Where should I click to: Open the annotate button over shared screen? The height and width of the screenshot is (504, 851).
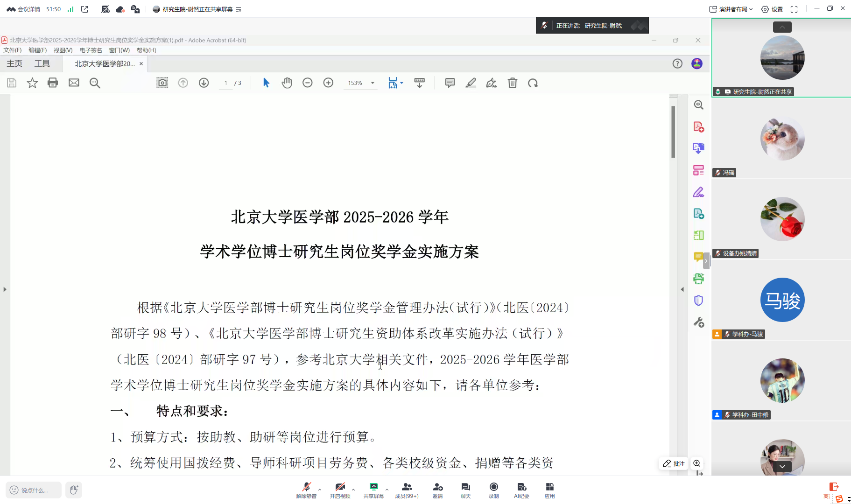[674, 463]
